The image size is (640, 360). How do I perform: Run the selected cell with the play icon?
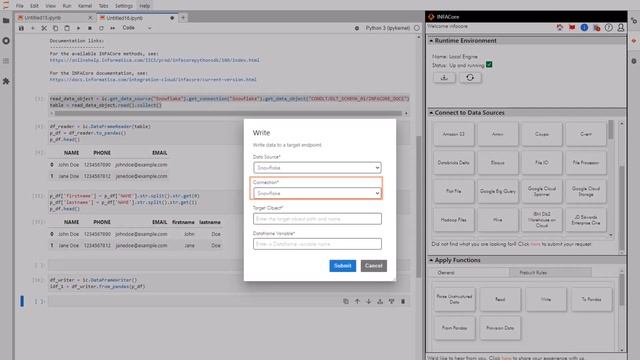click(x=78, y=28)
